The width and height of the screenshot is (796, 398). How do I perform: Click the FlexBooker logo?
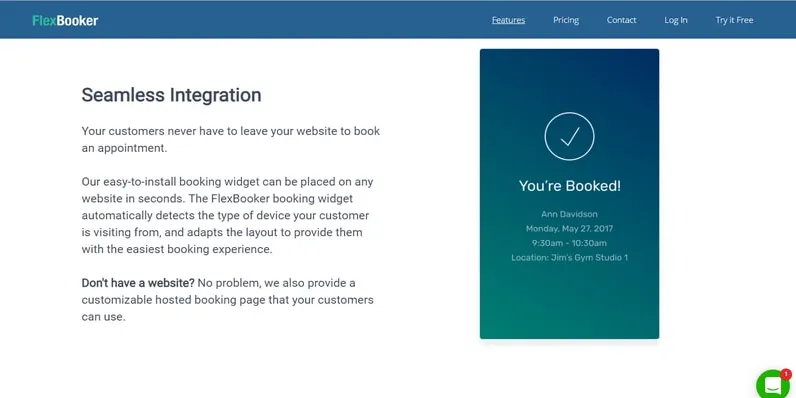(65, 20)
